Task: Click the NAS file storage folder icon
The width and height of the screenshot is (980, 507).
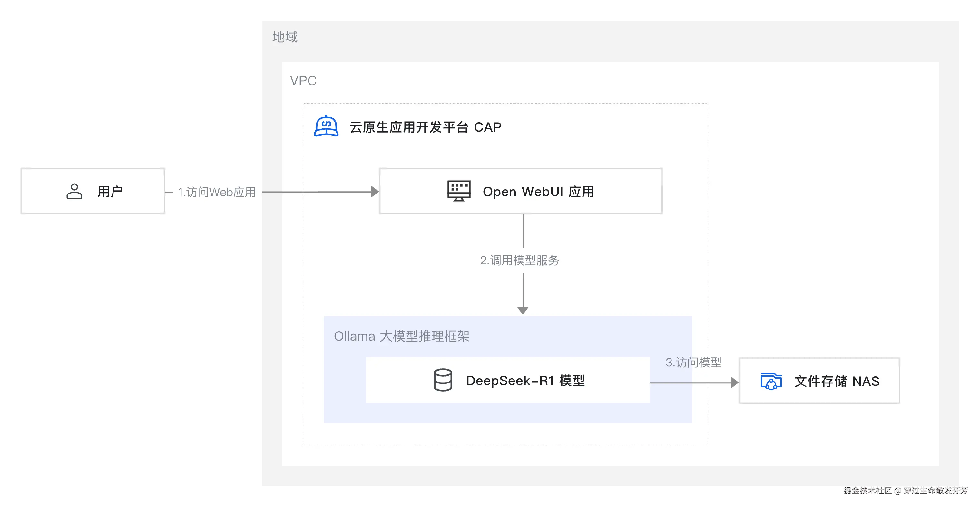Action: (771, 381)
